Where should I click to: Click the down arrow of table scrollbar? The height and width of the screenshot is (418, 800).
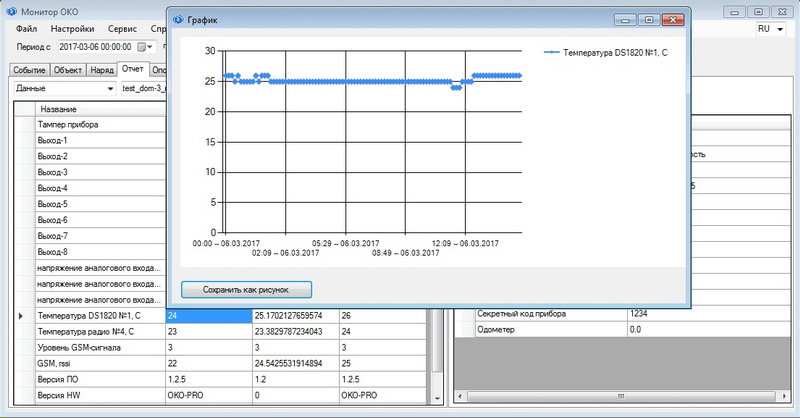[x=437, y=399]
